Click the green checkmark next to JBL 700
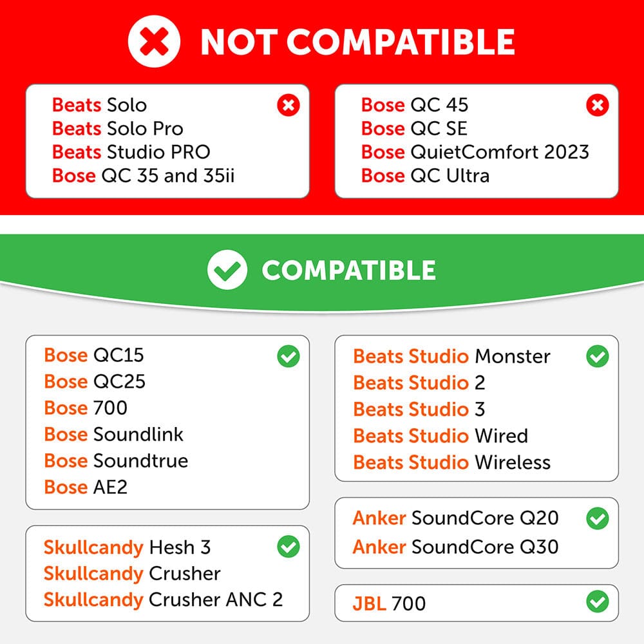 click(597, 601)
